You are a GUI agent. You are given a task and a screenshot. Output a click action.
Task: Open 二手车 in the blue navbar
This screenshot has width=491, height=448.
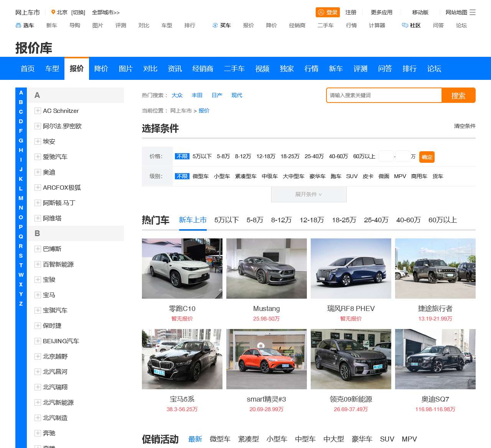coord(234,68)
